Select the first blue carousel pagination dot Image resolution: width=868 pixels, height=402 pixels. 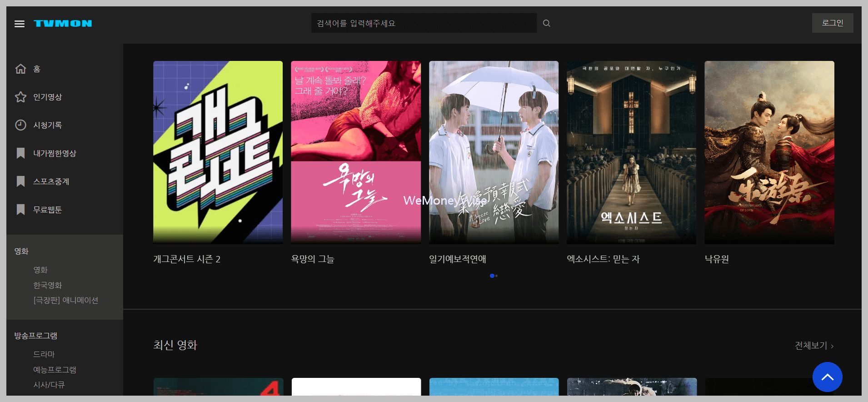pyautogui.click(x=492, y=276)
